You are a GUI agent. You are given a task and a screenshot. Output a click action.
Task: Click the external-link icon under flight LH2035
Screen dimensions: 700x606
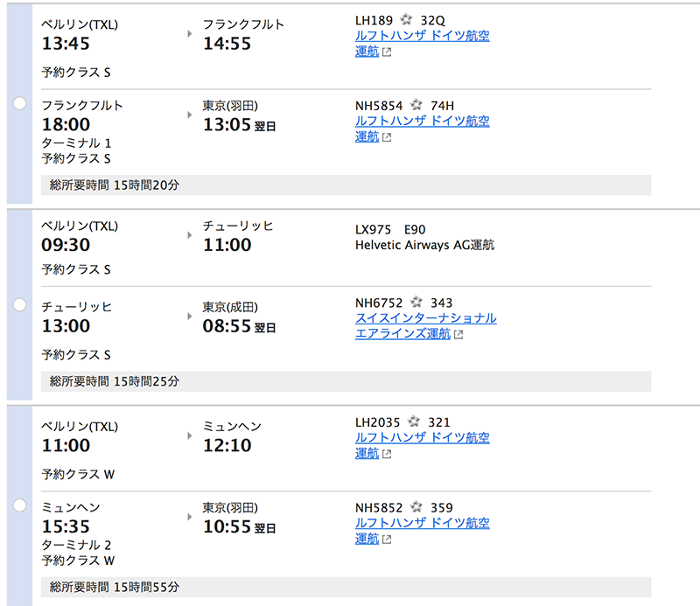pyautogui.click(x=387, y=454)
